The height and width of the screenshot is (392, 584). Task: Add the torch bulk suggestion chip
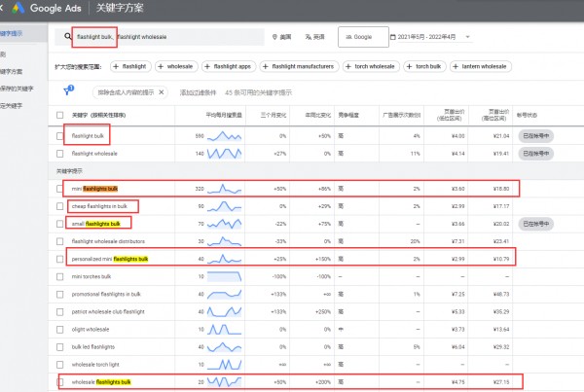pyautogui.click(x=424, y=66)
